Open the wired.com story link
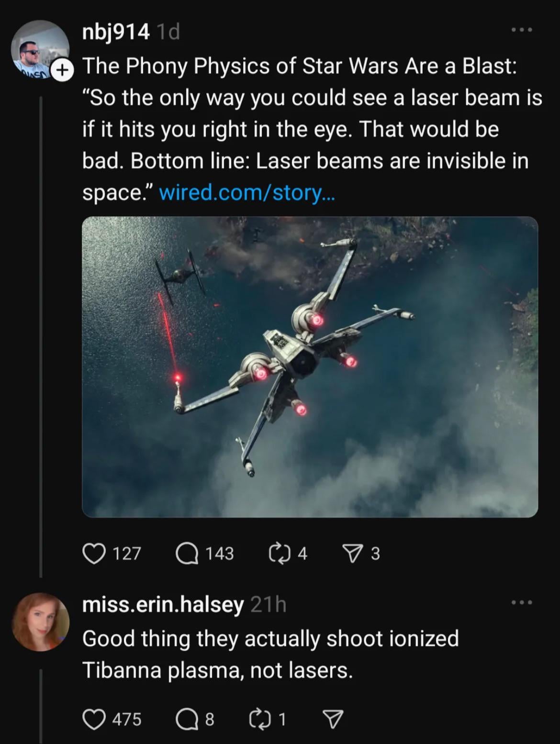560x744 pixels. pyautogui.click(x=247, y=192)
